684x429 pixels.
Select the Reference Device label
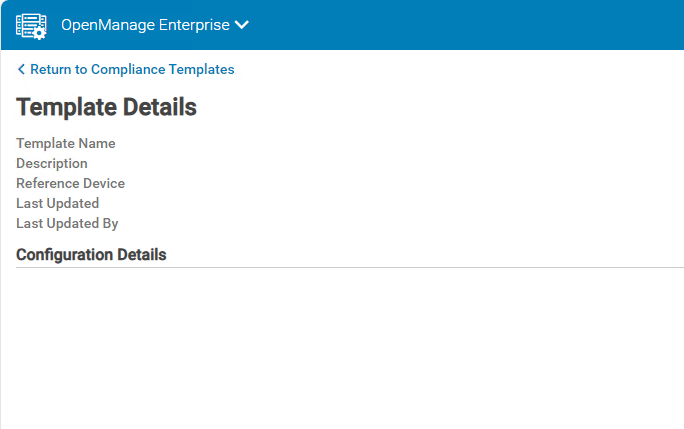point(70,184)
